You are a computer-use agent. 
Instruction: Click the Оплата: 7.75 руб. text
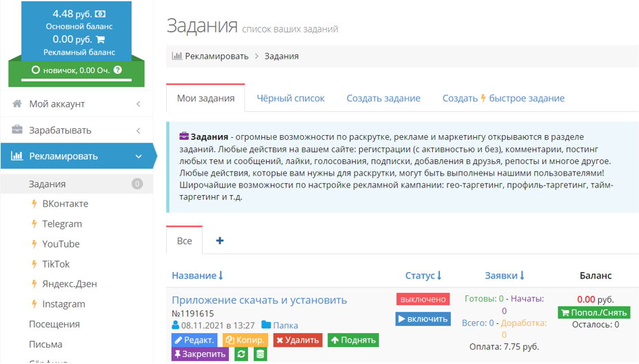(504, 347)
